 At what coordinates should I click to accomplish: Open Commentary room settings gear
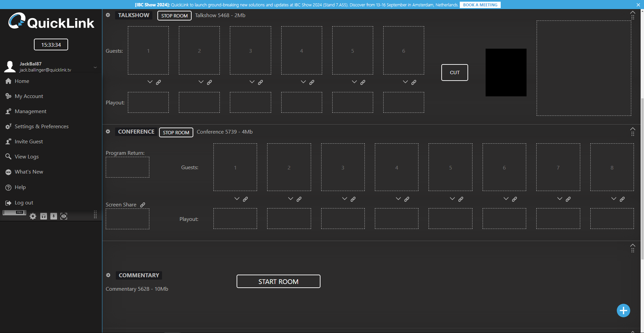108,275
